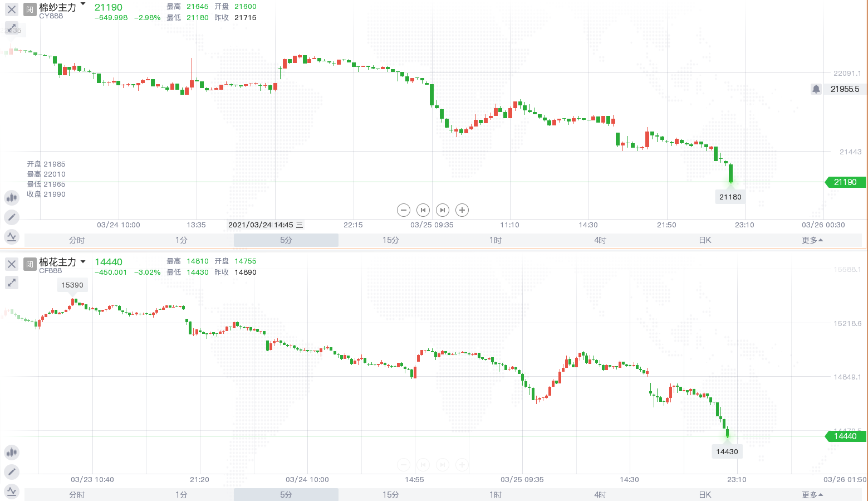Open candlestick chart type in 棉花主力 panel
Image resolution: width=868 pixels, height=501 pixels.
pyautogui.click(x=12, y=452)
